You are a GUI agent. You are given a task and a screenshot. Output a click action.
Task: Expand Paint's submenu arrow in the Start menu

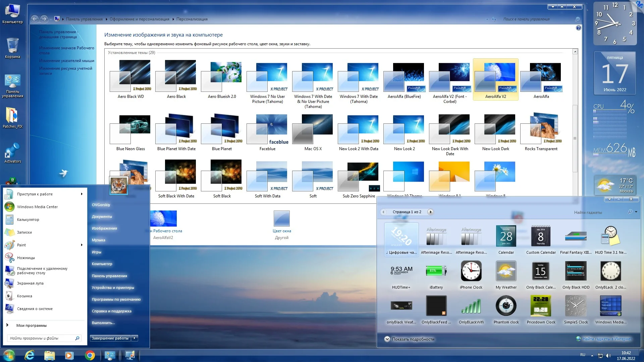coord(82,245)
